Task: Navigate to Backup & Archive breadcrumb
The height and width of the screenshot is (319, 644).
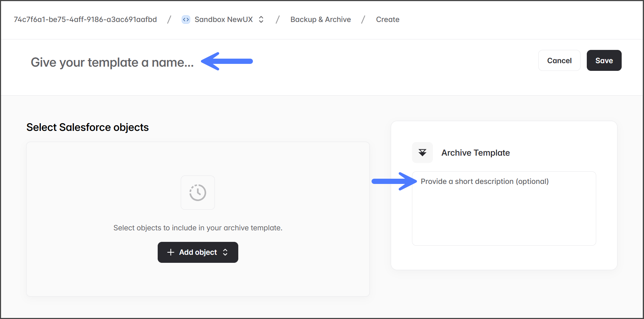Action: pyautogui.click(x=320, y=20)
